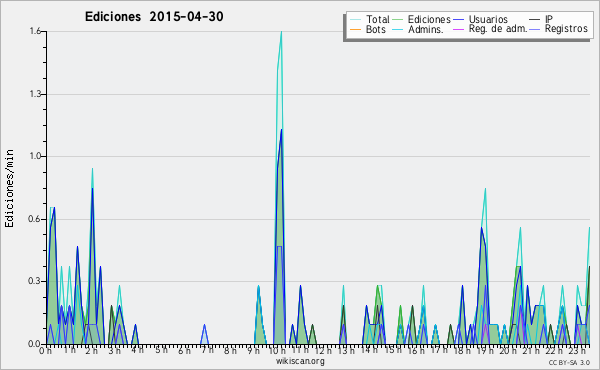
Task: Select the 1.3 y-axis value
Action: tap(35, 94)
